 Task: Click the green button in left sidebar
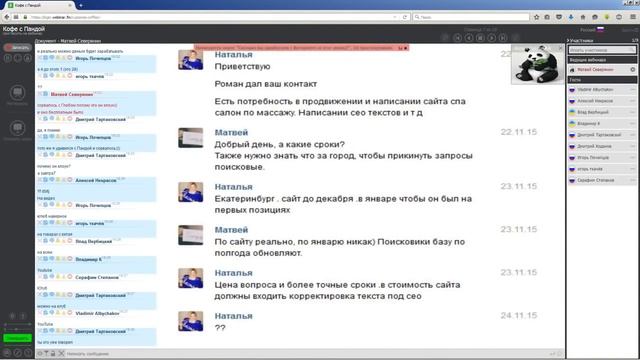tap(17, 338)
